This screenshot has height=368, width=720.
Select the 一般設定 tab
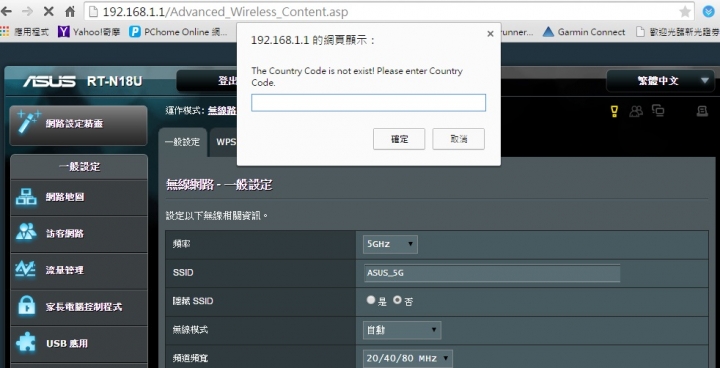[x=182, y=142]
